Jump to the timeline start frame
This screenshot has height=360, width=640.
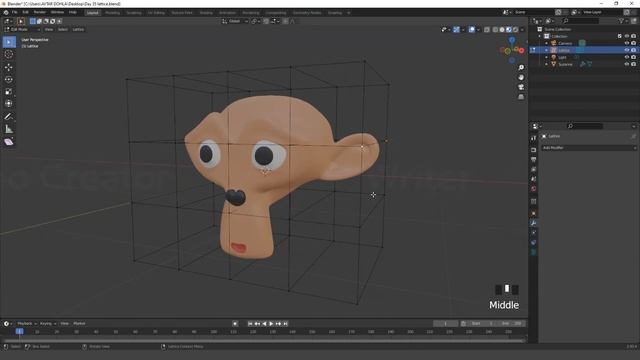[250, 324]
